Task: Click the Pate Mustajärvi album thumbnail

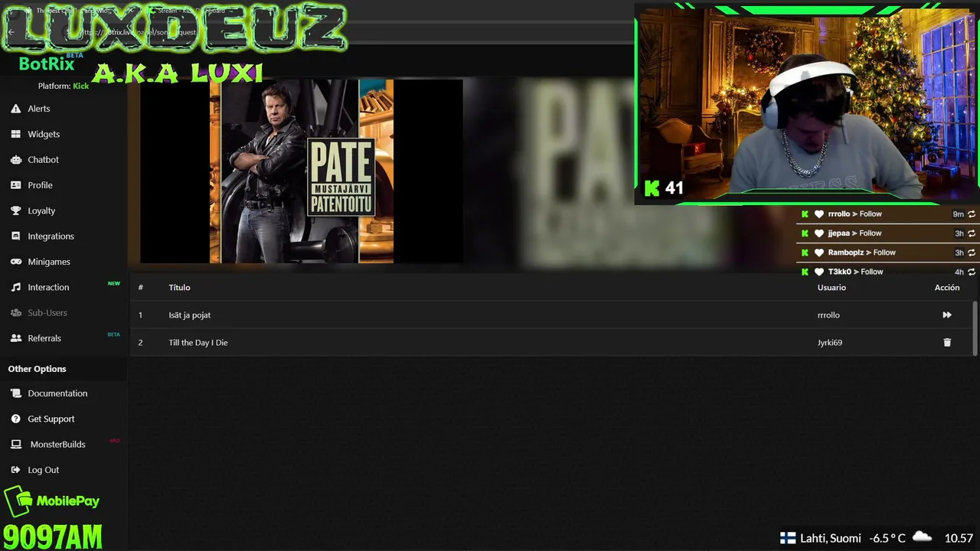Action: pos(302,171)
